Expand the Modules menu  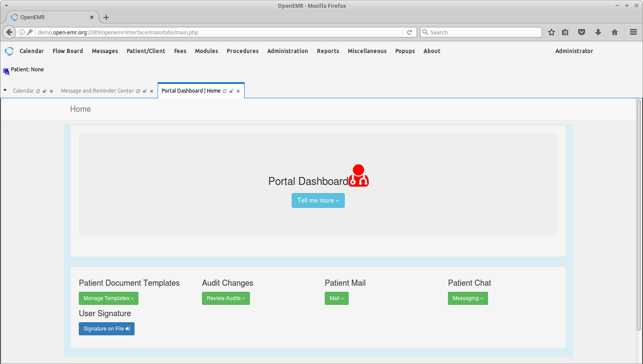click(x=206, y=51)
